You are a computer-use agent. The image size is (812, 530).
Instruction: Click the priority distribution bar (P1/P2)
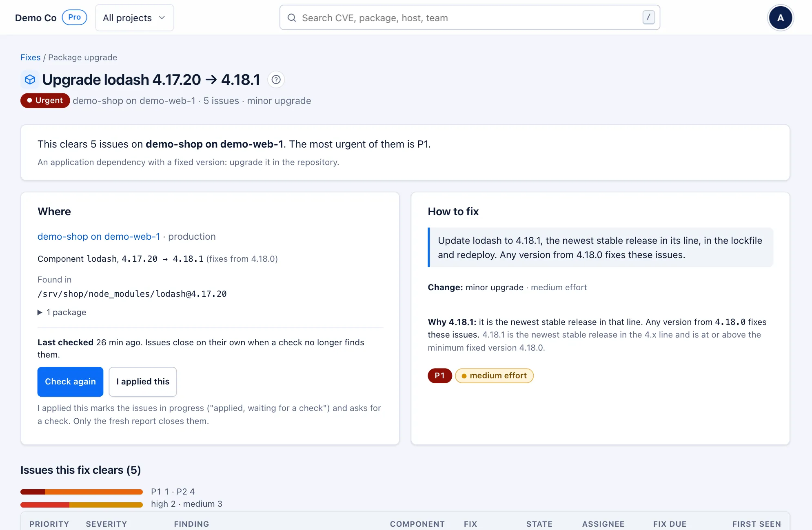click(x=82, y=492)
